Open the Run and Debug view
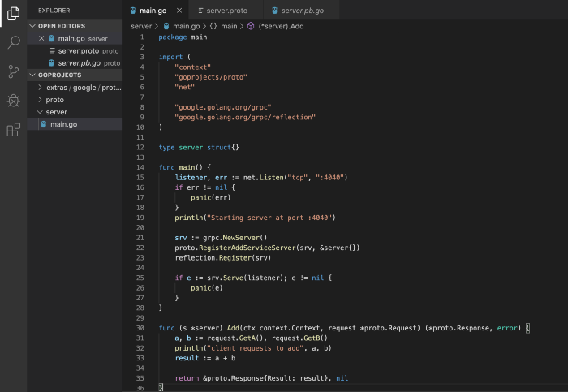Screen dimensions: 568x392 13,101
